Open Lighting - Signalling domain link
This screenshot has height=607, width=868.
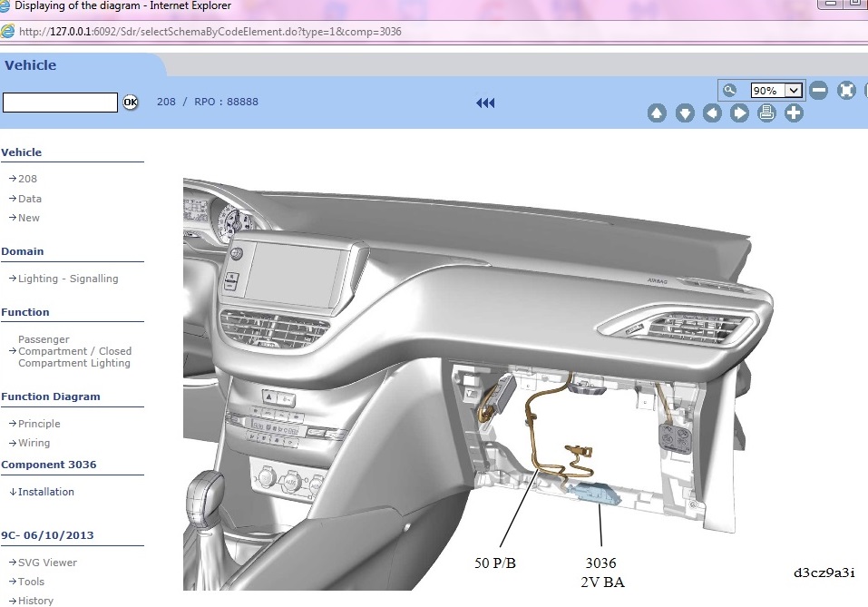(68, 279)
